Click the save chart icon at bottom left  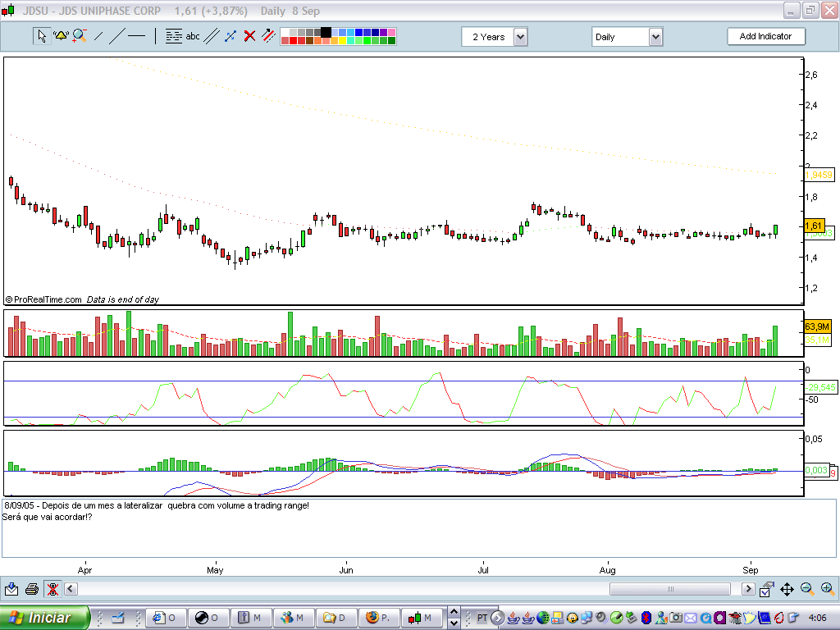click(x=11, y=589)
